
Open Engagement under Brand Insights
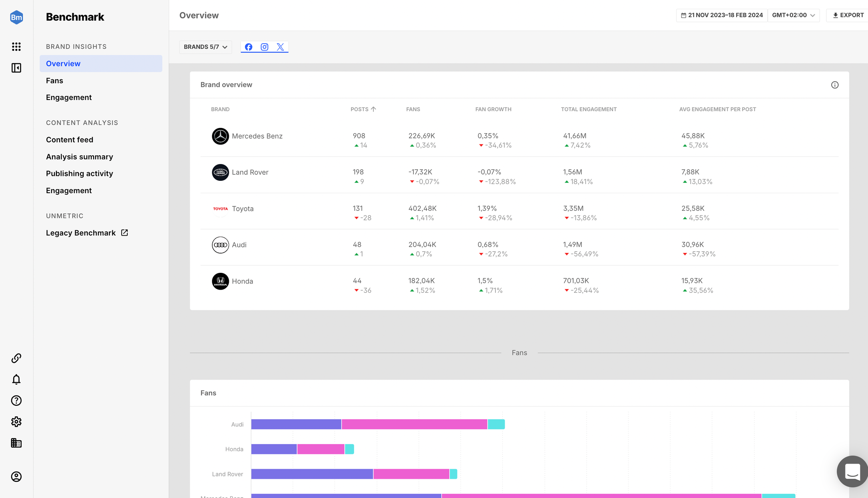click(69, 97)
